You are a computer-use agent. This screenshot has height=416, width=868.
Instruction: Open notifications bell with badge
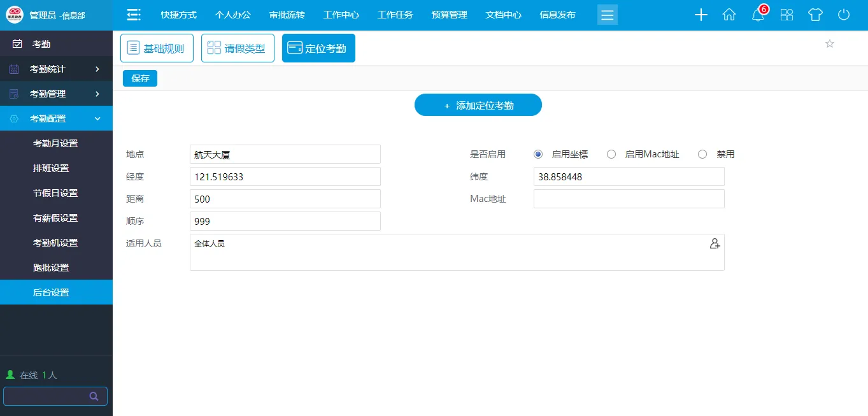(x=758, y=15)
